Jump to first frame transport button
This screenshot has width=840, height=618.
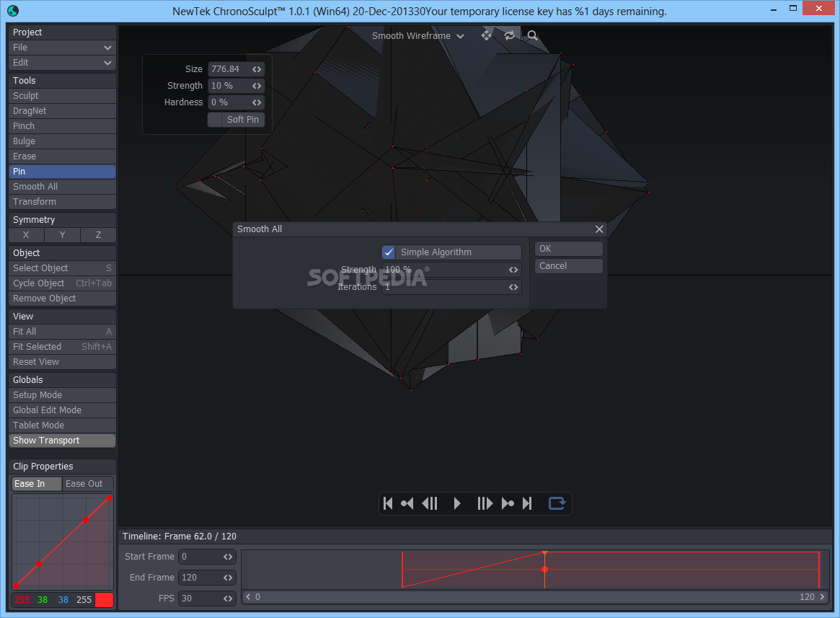pyautogui.click(x=389, y=503)
